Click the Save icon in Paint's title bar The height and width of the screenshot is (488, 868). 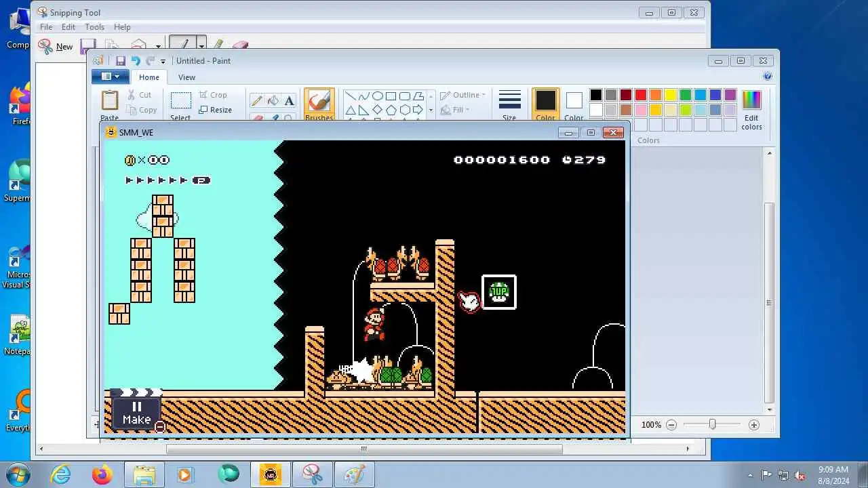click(120, 61)
